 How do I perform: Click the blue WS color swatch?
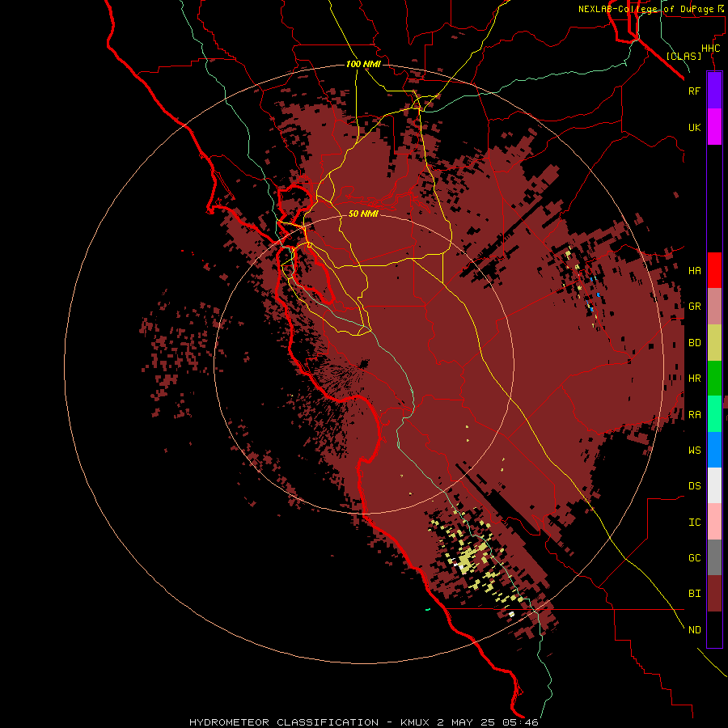[x=714, y=450]
